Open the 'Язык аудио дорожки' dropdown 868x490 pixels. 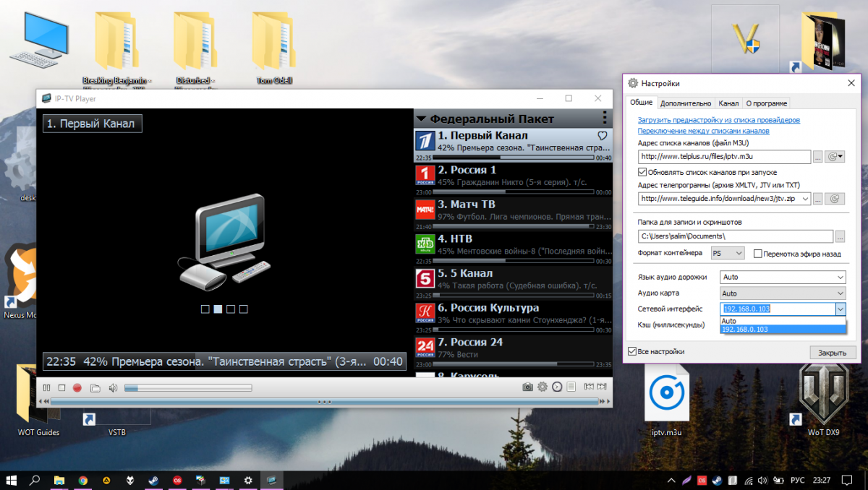(x=783, y=277)
